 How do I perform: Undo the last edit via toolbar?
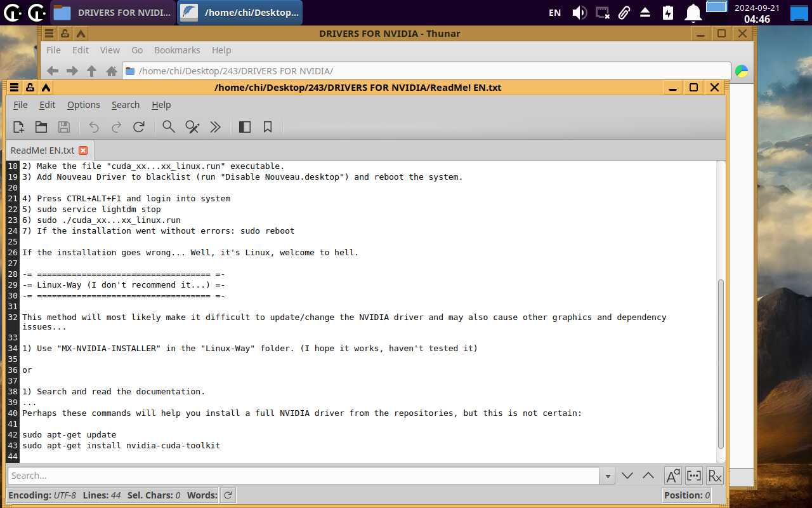tap(94, 127)
